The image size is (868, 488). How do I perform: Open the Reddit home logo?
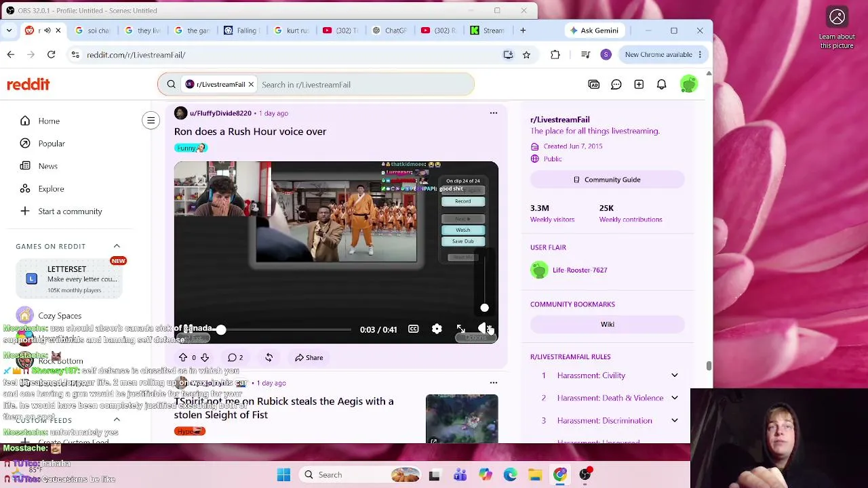(28, 85)
